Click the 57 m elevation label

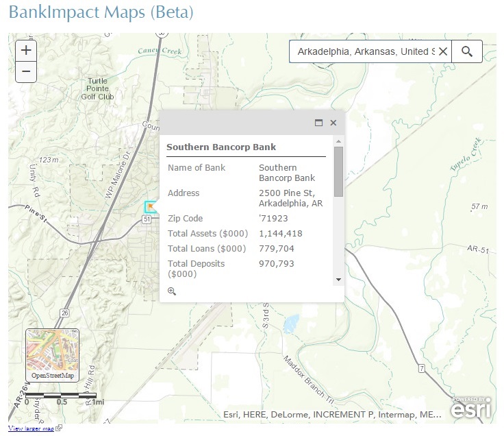(479, 206)
